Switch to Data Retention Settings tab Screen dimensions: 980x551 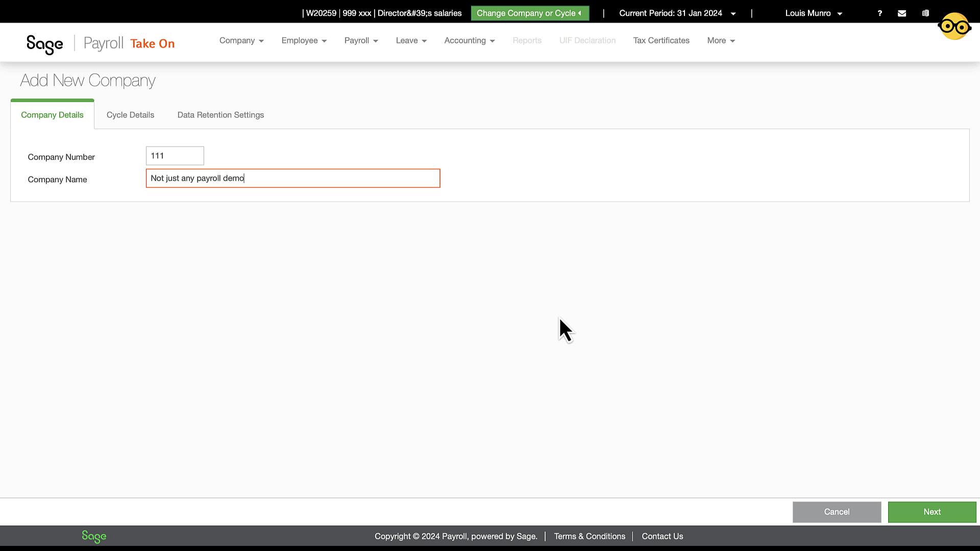[220, 115]
